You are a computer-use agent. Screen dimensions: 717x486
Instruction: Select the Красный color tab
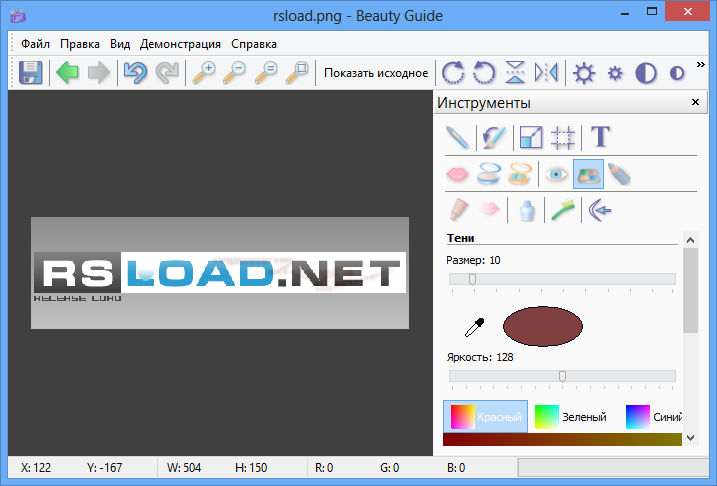point(486,417)
